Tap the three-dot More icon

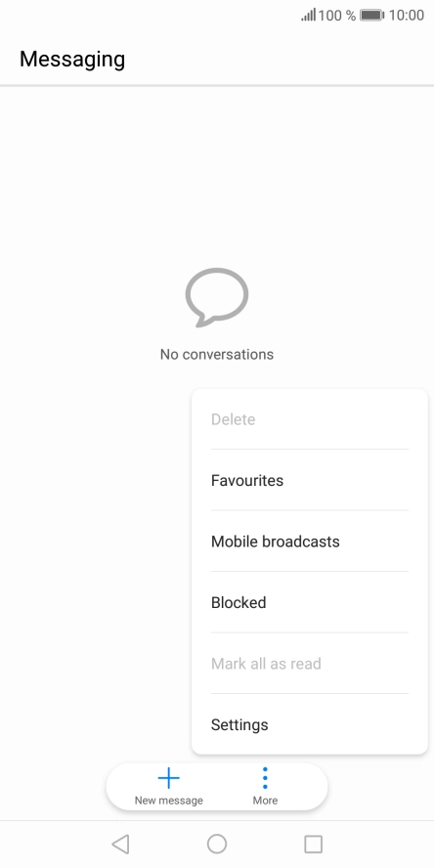(265, 778)
